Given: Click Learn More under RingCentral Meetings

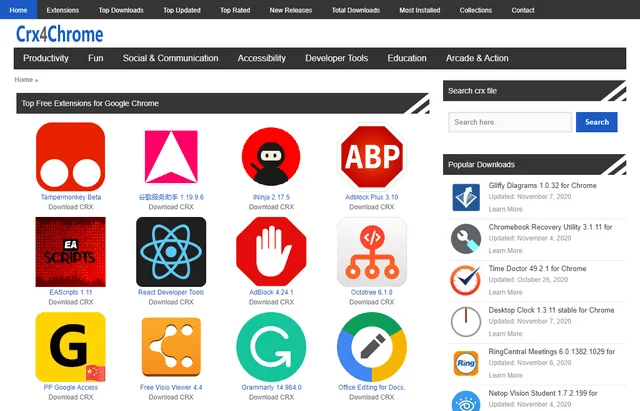Looking at the screenshot, I should [x=505, y=375].
